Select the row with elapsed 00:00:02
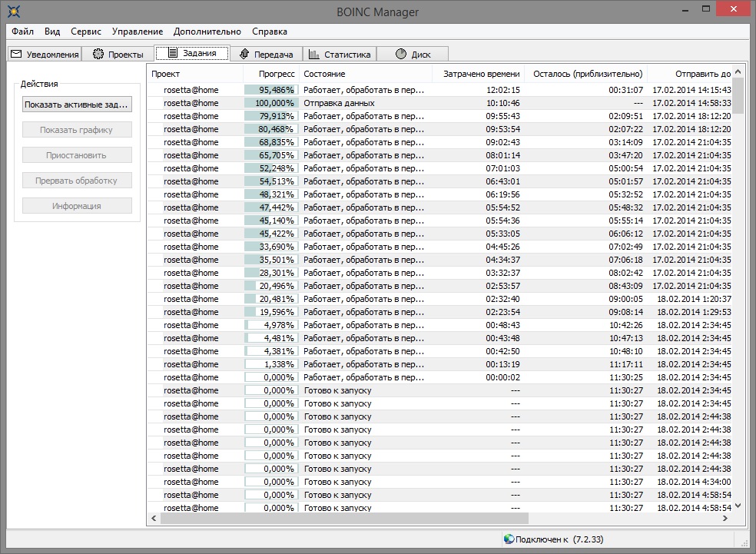The width and height of the screenshot is (756, 554). tap(439, 377)
